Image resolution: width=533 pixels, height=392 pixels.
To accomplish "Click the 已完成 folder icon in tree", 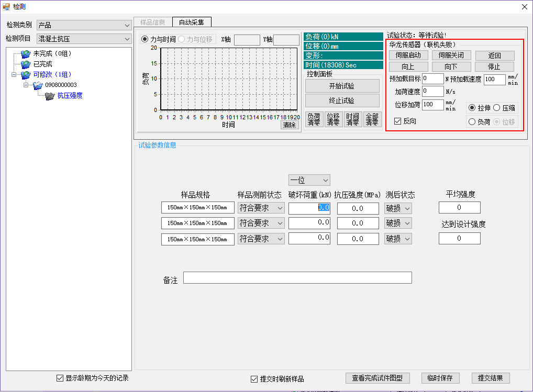I will pos(26,64).
